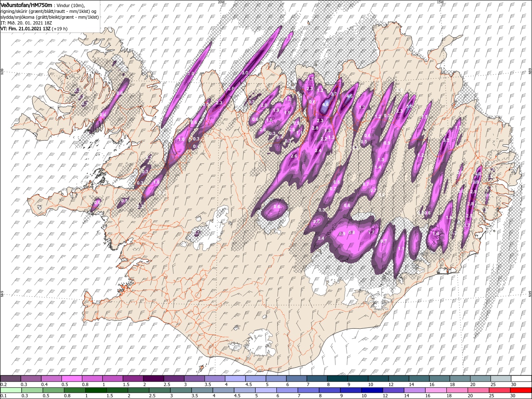Click the 2.5 value in the eastern band
Screen dimensions: 532x399
point(469,216)
